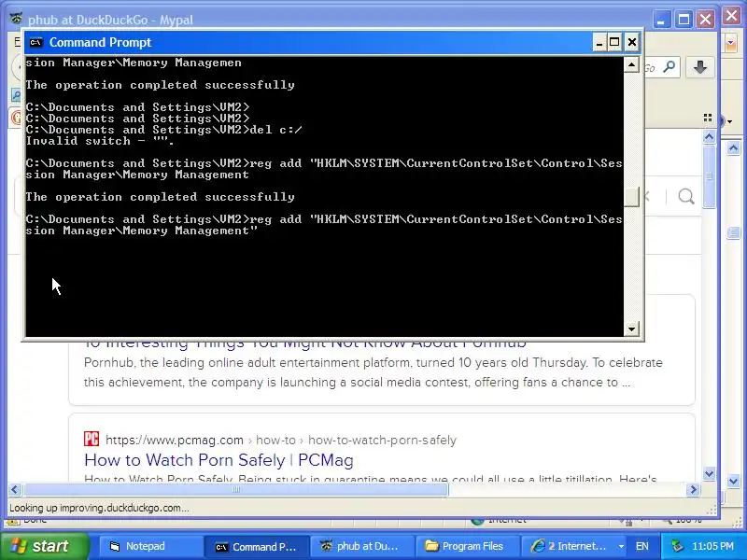This screenshot has height=560, width=747.
Task: Switch to phub at DuckDuckGo taskbar item
Action: point(361,546)
